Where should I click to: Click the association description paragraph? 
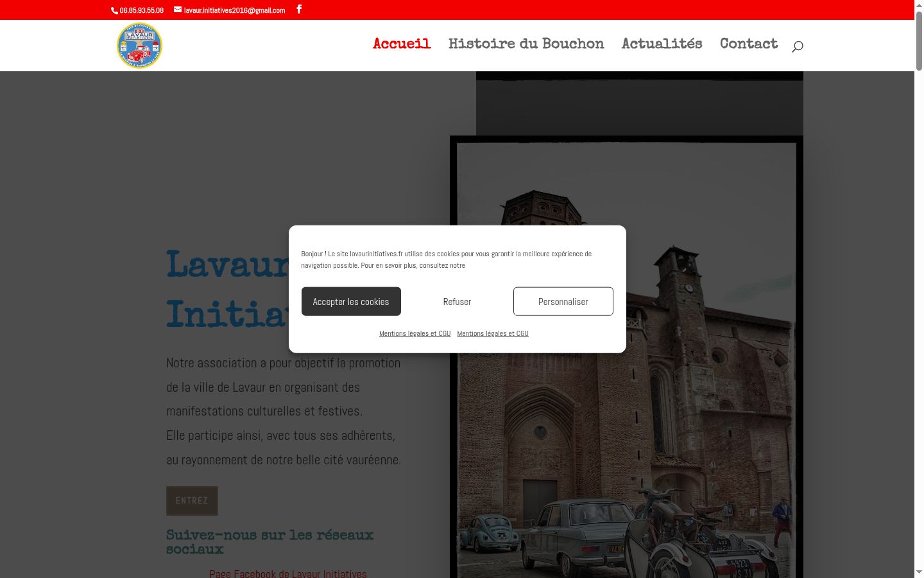point(284,411)
